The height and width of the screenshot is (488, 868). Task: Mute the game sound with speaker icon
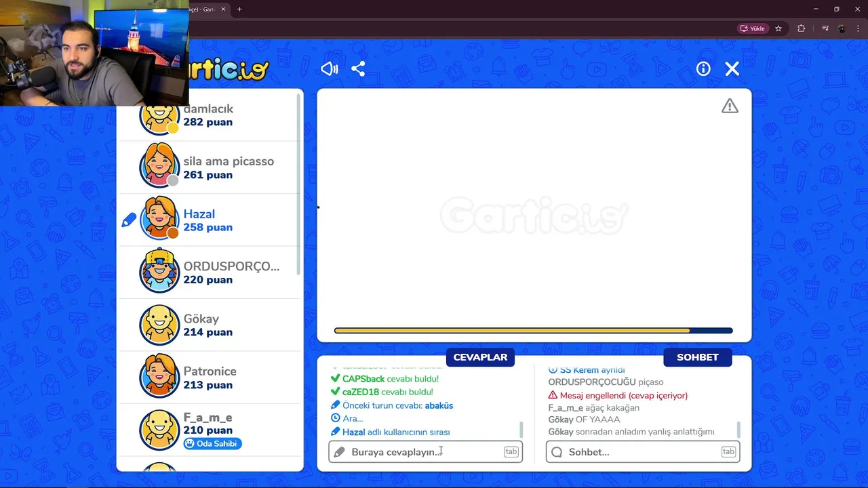(x=330, y=68)
